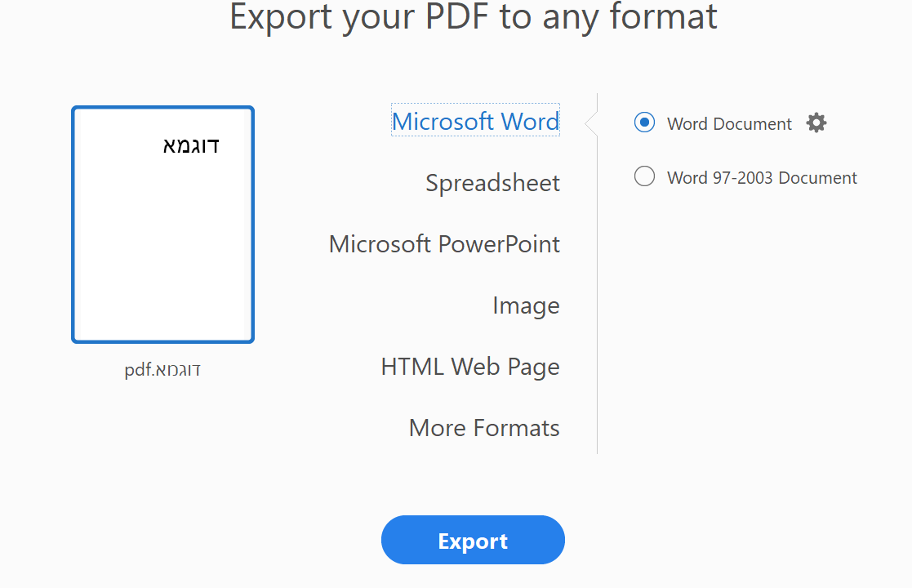The width and height of the screenshot is (912, 588).
Task: Select Microsoft Word export format
Action: (x=475, y=121)
